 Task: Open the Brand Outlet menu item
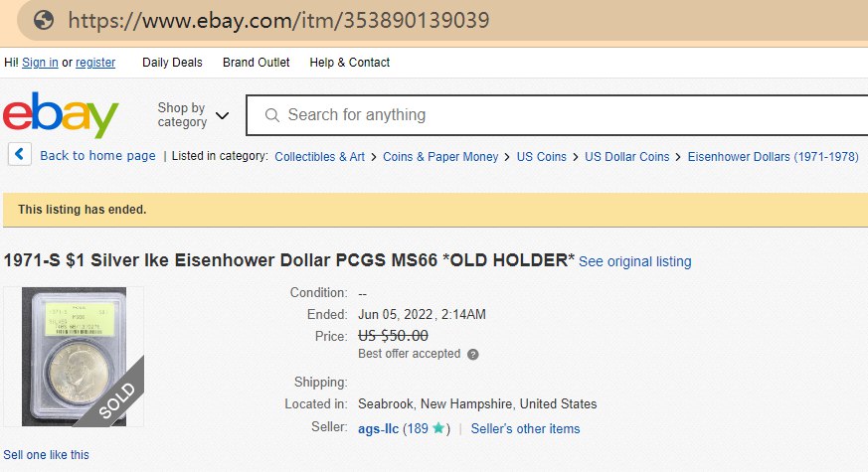tap(256, 63)
